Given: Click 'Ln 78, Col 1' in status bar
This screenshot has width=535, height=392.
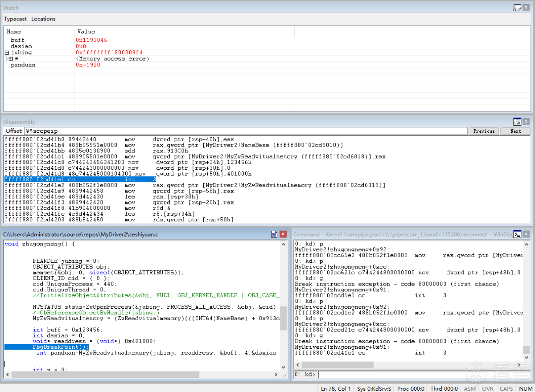Looking at the screenshot, I should pyautogui.click(x=336, y=388).
